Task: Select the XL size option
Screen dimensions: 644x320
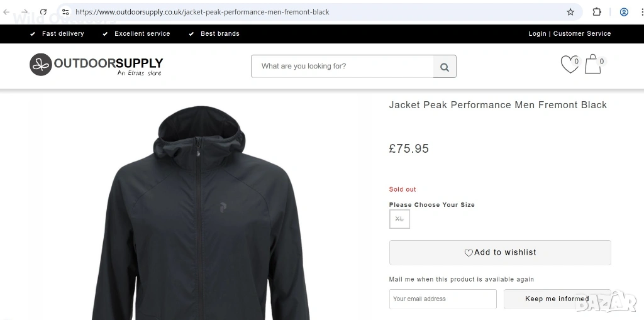Action: (x=399, y=219)
